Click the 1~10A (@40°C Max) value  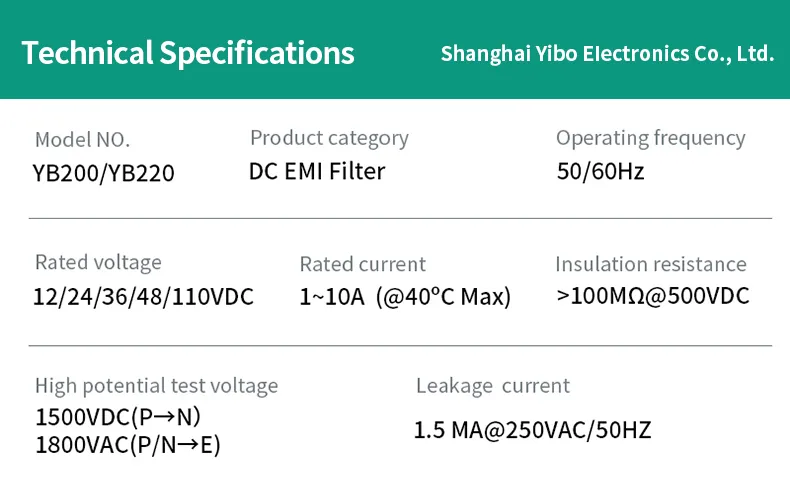405,297
